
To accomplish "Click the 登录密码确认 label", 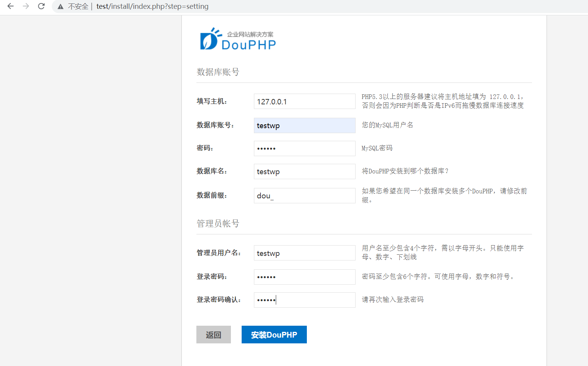I will click(x=219, y=300).
